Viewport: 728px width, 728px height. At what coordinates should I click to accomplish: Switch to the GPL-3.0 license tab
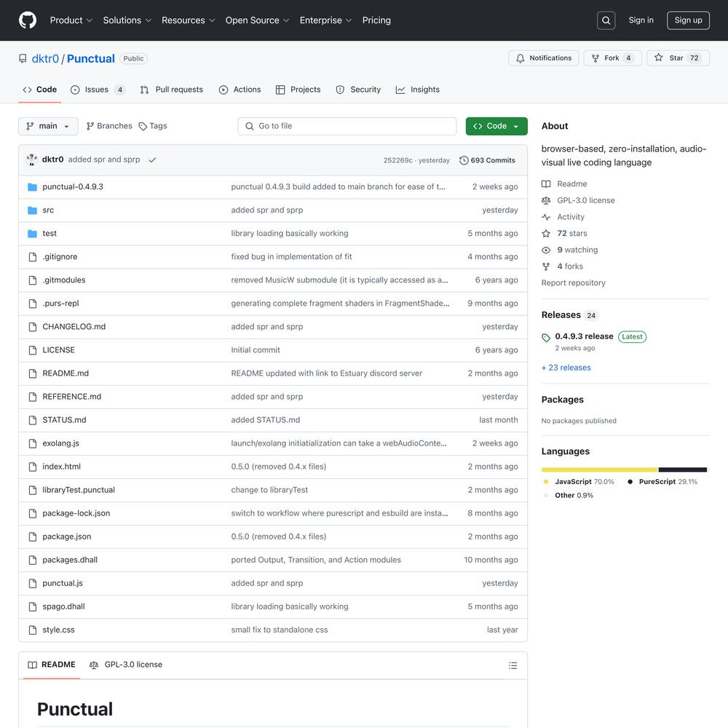click(126, 665)
